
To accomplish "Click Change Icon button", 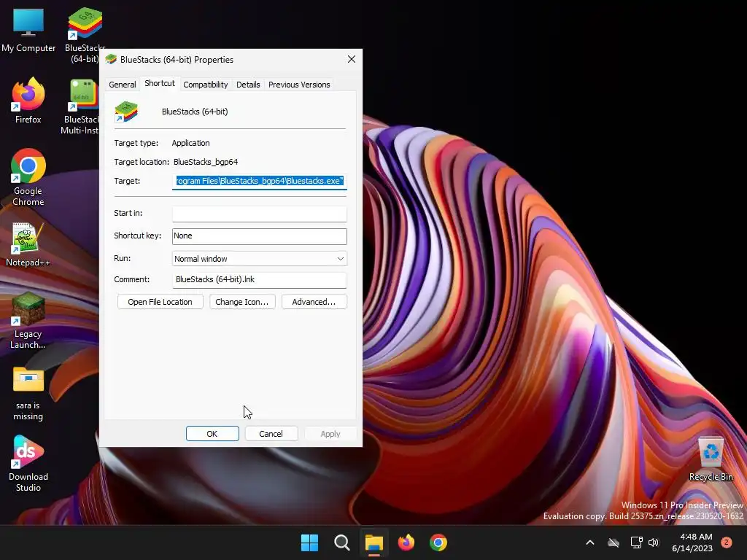I will [x=242, y=302].
